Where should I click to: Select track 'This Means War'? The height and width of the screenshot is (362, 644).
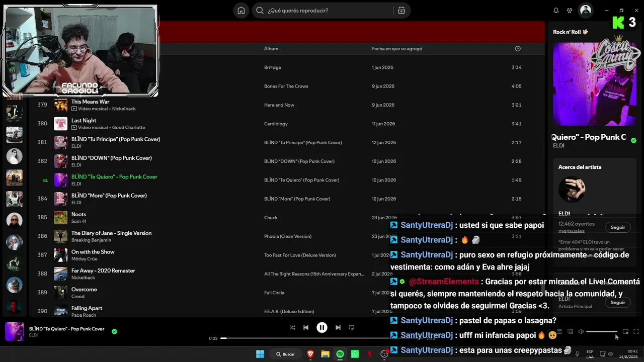click(90, 102)
